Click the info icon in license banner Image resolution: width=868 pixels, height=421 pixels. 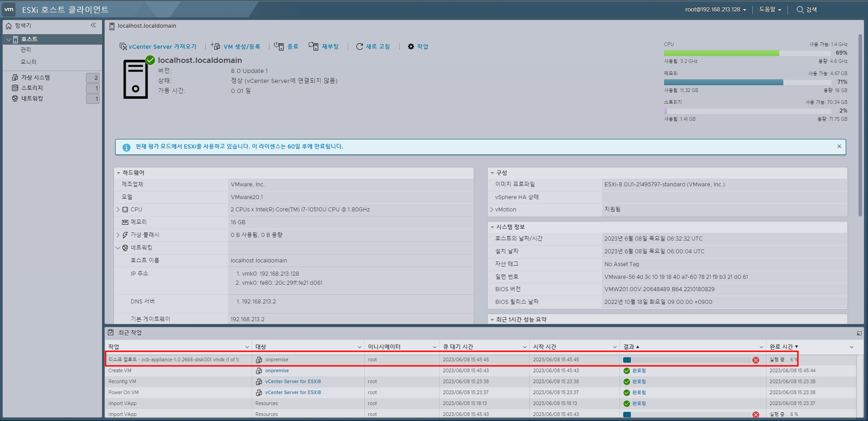127,147
